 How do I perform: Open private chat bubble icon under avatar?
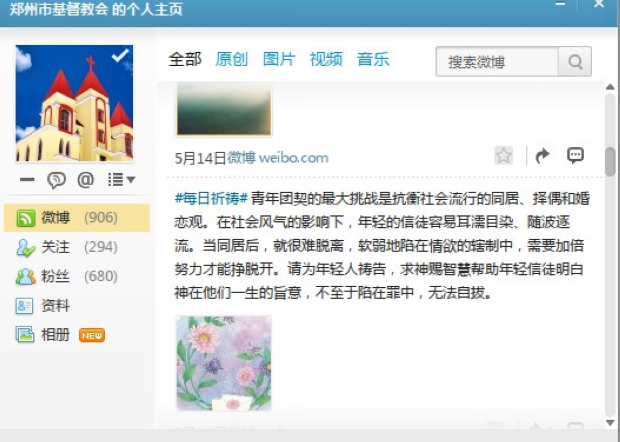pos(56,180)
